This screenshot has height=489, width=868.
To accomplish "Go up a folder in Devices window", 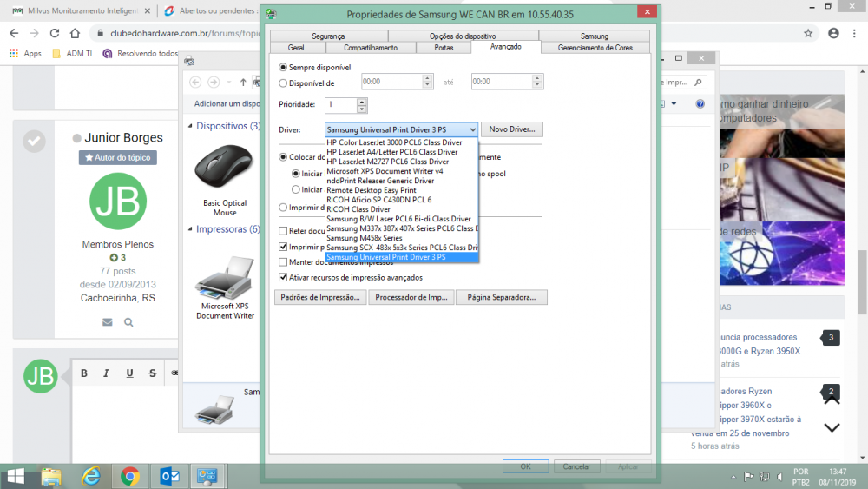I will point(243,82).
